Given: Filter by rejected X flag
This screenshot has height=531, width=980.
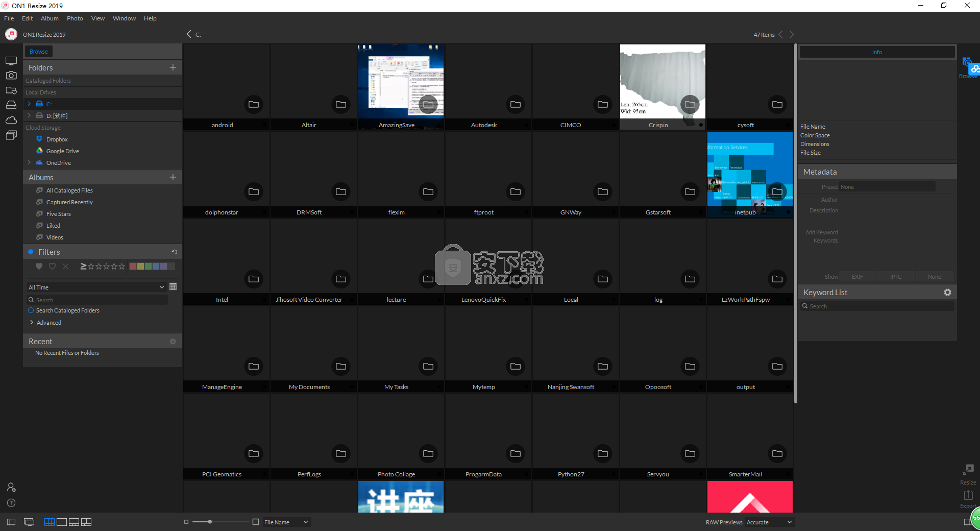Looking at the screenshot, I should click(65, 266).
